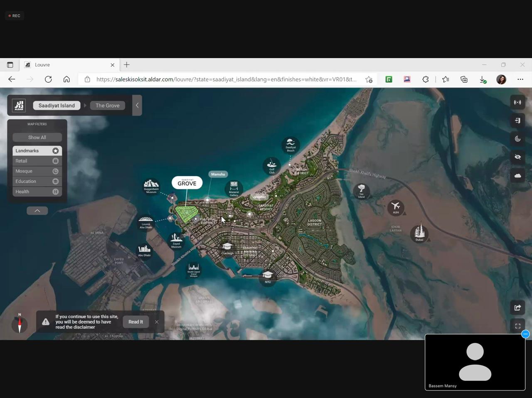This screenshot has width=532, height=398.
Task: Open the browser profile avatar
Action: click(x=501, y=79)
